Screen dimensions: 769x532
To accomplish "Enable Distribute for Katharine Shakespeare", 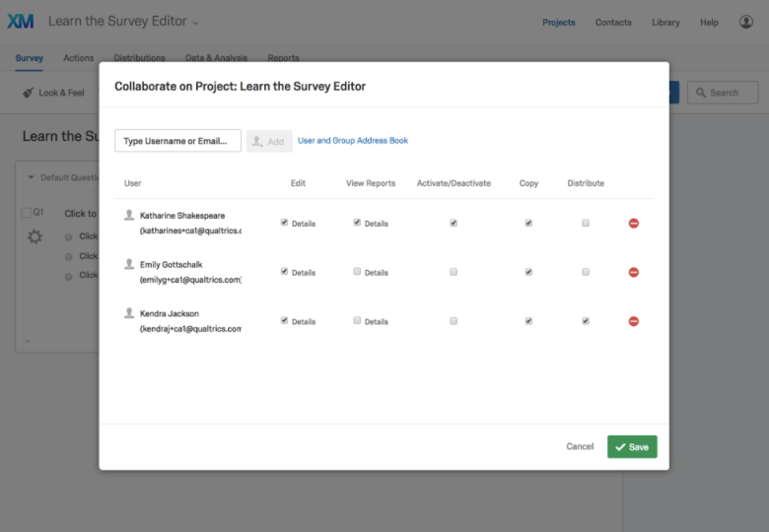I will [586, 223].
